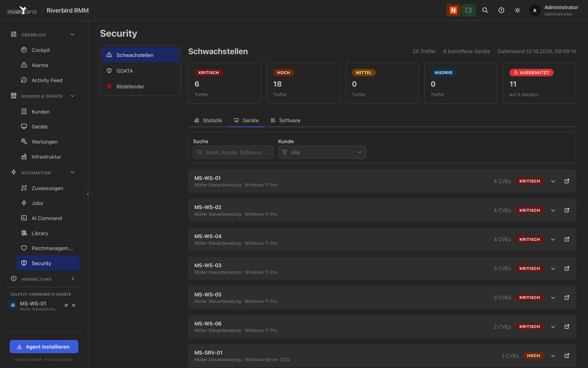Go to Alarme in sidebar
The height and width of the screenshot is (368, 588).
tap(48, 65)
